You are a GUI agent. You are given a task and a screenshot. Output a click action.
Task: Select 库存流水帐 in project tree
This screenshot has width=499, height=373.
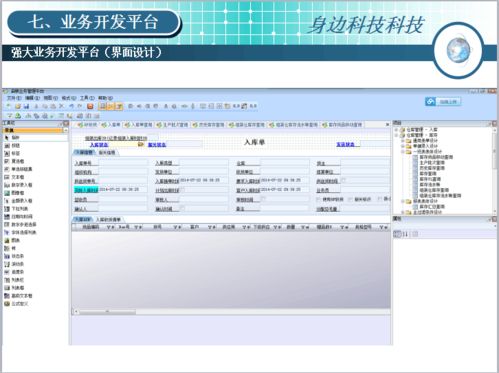coord(430,185)
